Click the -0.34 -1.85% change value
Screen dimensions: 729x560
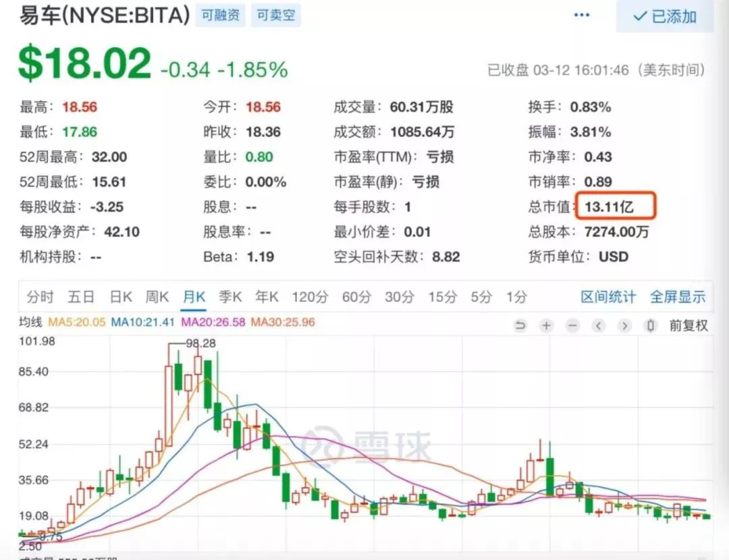pos(224,69)
